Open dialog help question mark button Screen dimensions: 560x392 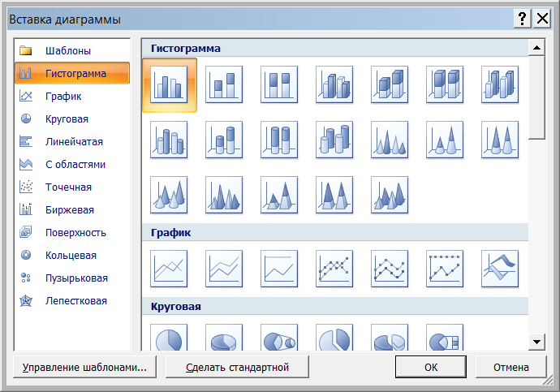[523, 18]
